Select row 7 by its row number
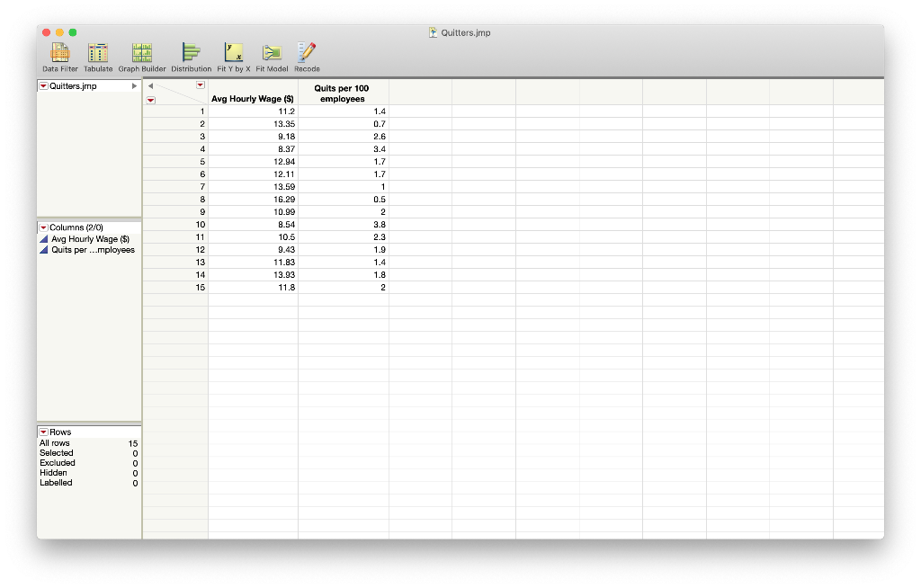The image size is (921, 588). point(201,186)
